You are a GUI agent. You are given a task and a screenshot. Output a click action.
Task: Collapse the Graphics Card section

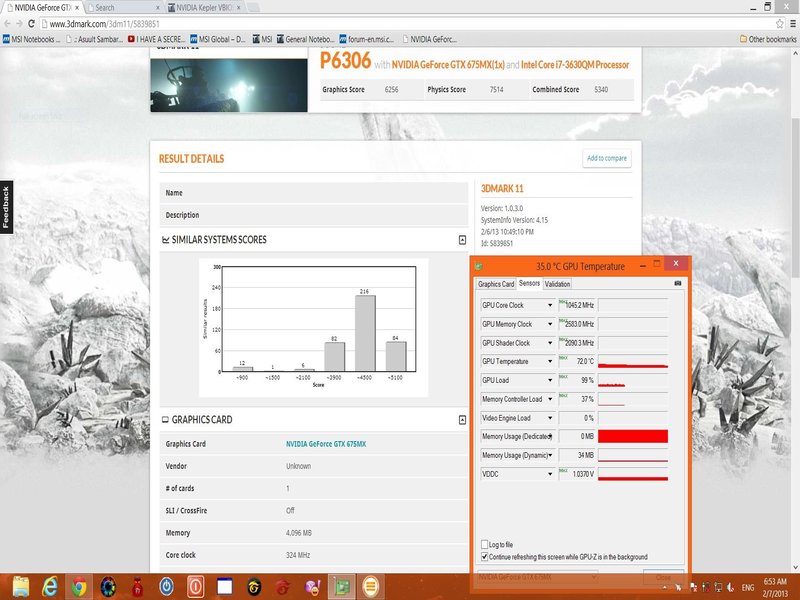click(462, 420)
